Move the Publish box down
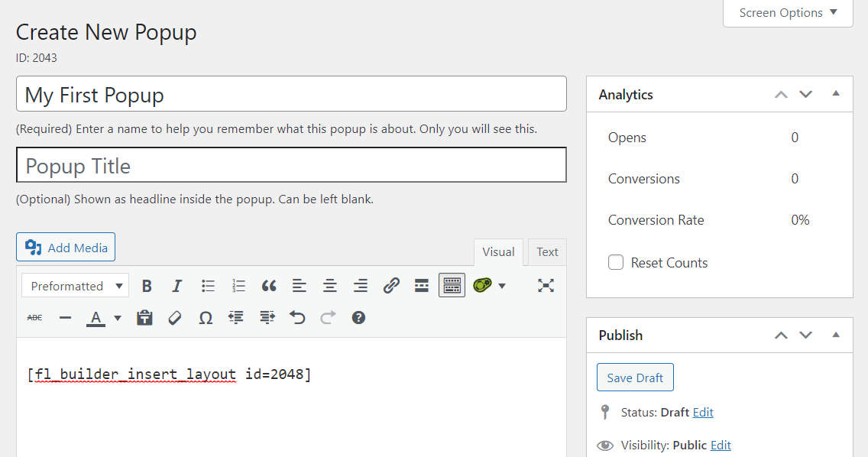This screenshot has height=457, width=868. point(806,335)
